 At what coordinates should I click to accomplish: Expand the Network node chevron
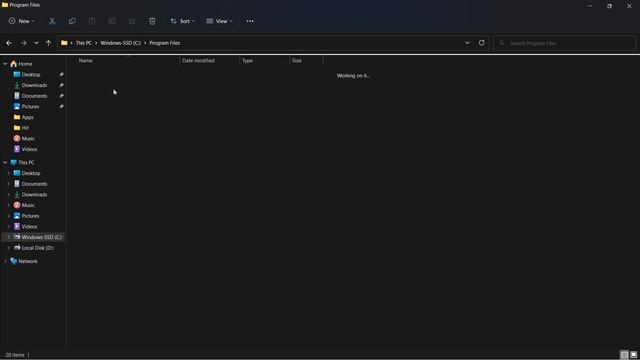pos(5,261)
